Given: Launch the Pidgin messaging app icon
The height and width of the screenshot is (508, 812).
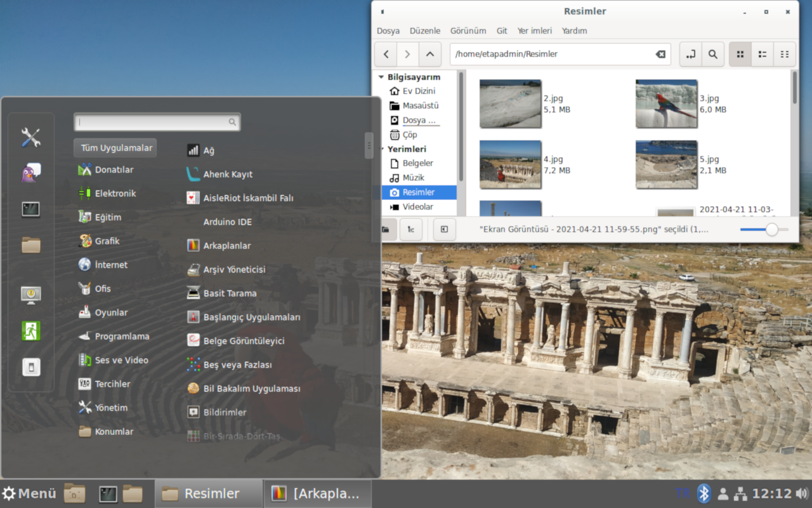Looking at the screenshot, I should tap(30, 173).
